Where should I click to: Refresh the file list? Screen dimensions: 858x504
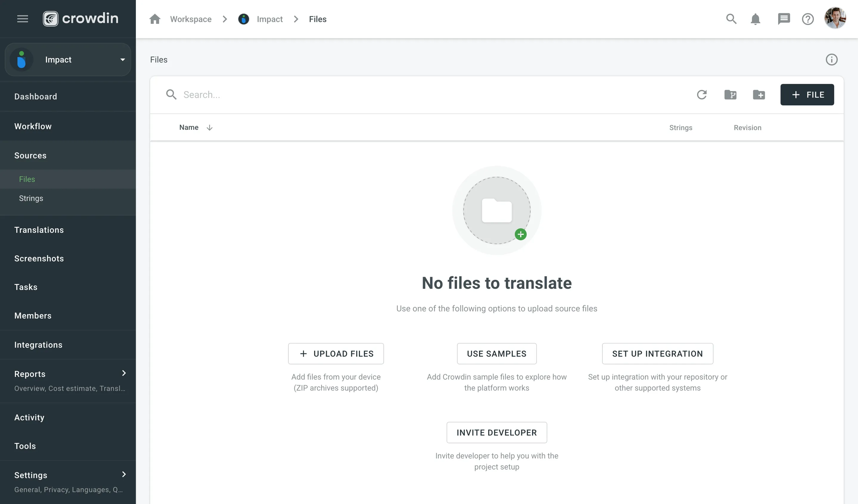[x=702, y=95]
